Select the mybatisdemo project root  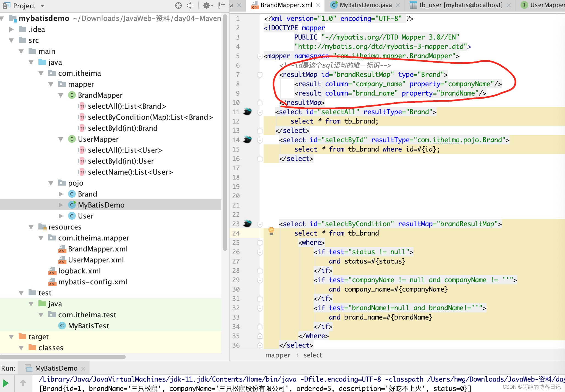[44, 18]
